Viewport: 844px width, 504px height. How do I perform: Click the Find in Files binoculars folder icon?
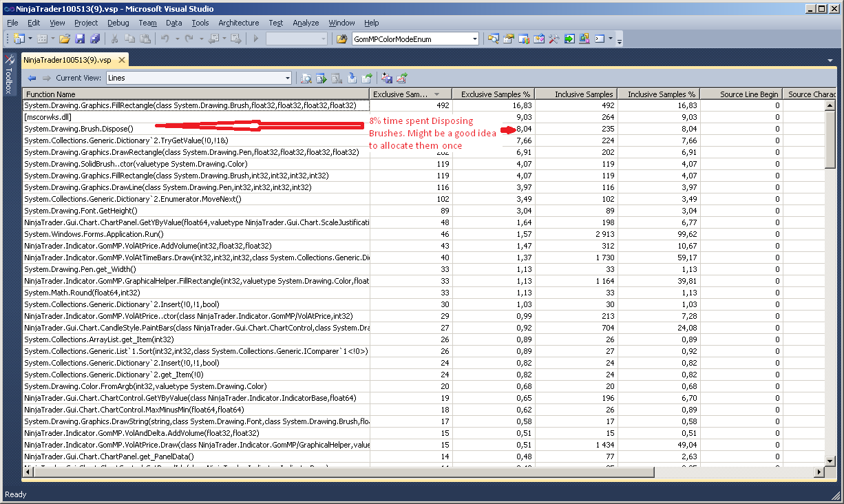[x=341, y=39]
